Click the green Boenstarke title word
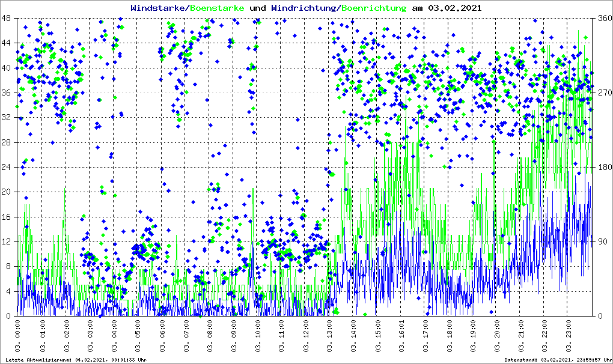 [x=217, y=8]
